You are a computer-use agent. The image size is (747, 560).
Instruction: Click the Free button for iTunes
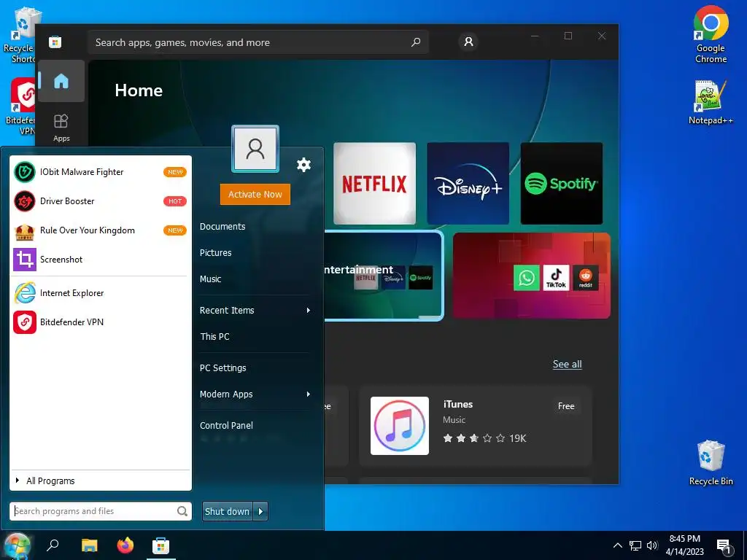[566, 406]
